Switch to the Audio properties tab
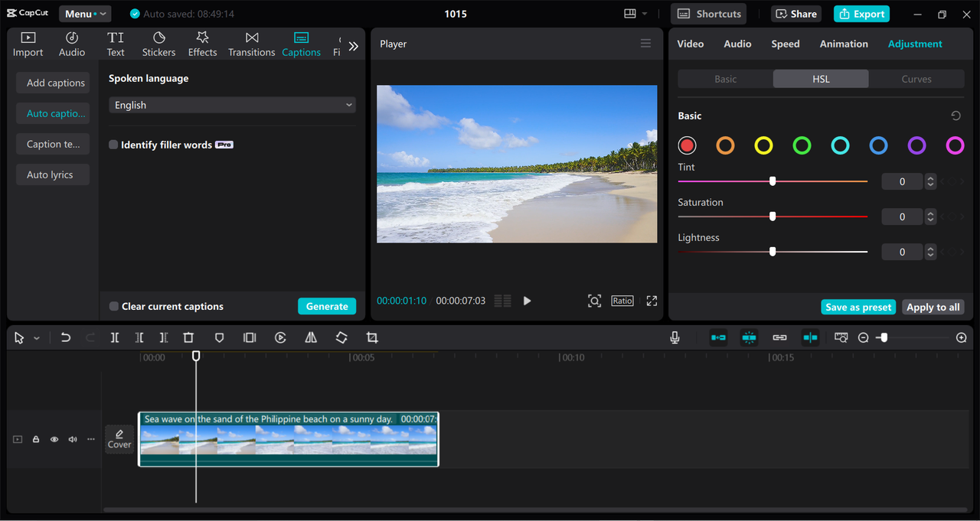Image resolution: width=980 pixels, height=521 pixels. click(737, 44)
